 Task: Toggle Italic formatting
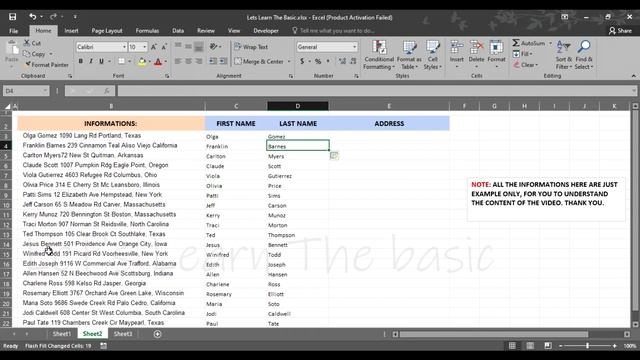(x=91, y=61)
